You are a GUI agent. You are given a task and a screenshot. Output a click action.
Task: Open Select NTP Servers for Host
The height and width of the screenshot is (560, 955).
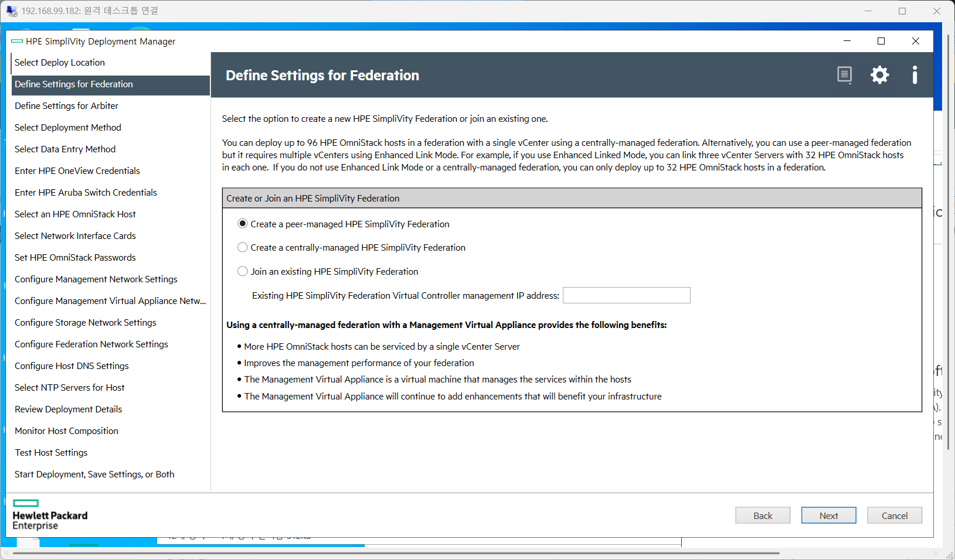click(110, 388)
